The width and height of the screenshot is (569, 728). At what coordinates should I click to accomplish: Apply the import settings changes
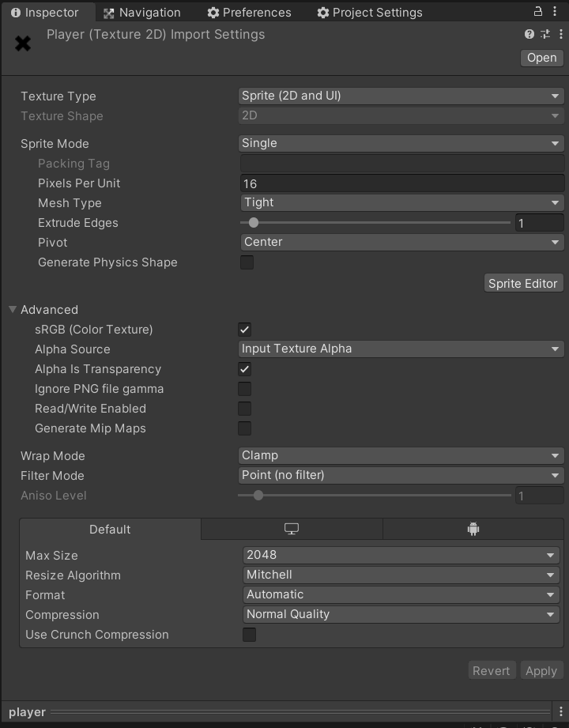coord(542,670)
